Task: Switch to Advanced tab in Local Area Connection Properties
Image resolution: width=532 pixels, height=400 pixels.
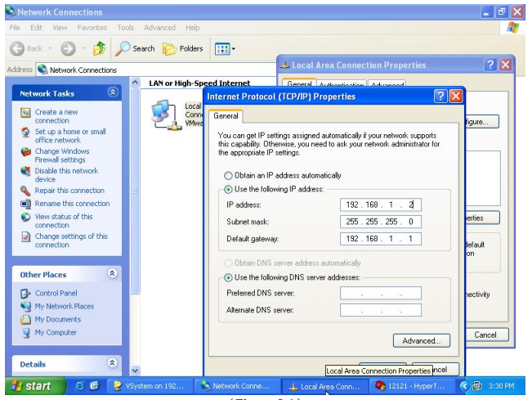Action: [x=387, y=84]
